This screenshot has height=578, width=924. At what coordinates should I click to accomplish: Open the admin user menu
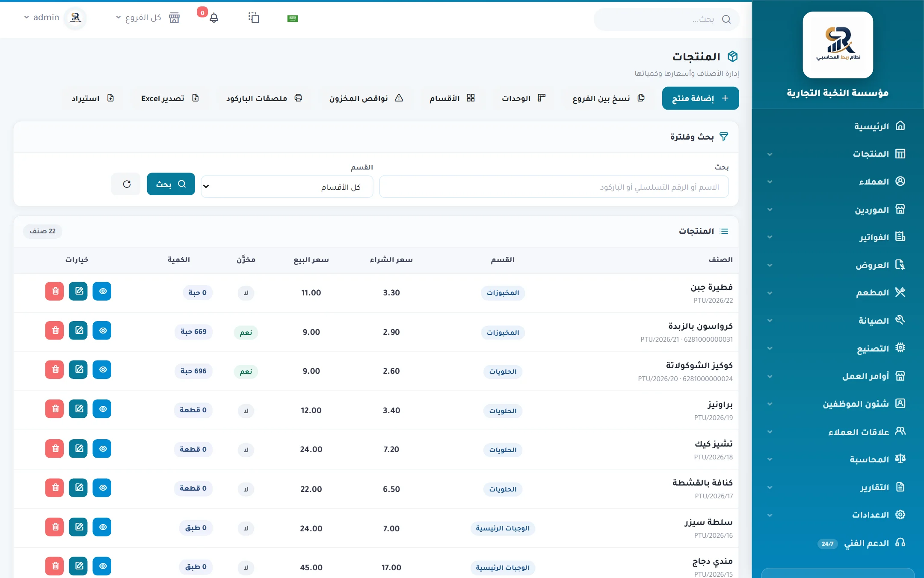coord(41,18)
